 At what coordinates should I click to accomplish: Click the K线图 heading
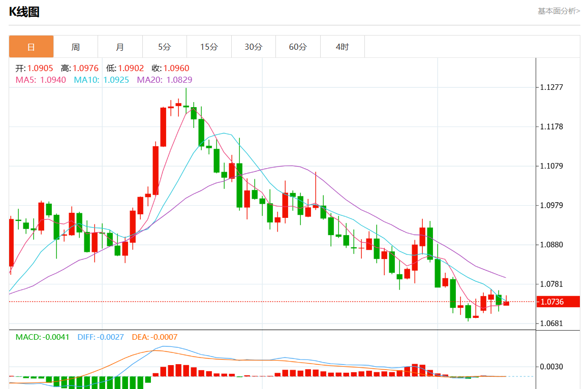point(24,12)
